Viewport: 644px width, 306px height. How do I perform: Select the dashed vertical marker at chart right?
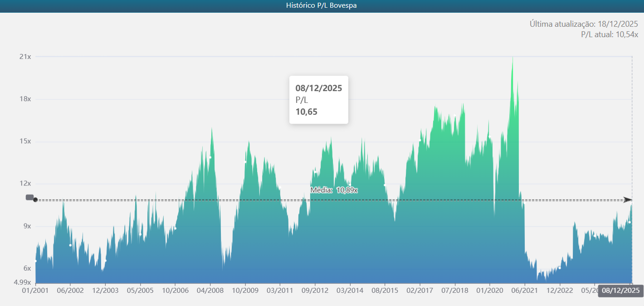(x=632, y=172)
